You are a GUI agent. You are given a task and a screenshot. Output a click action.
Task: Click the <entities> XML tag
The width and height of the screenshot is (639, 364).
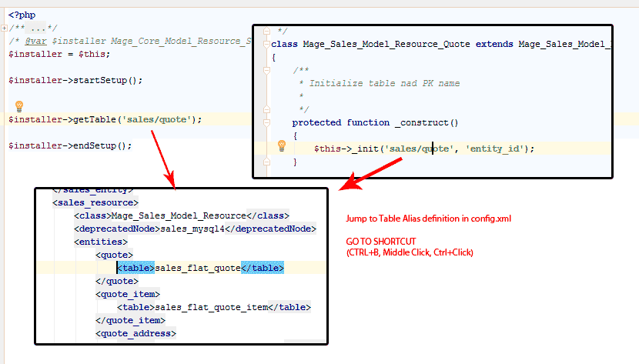pos(101,242)
